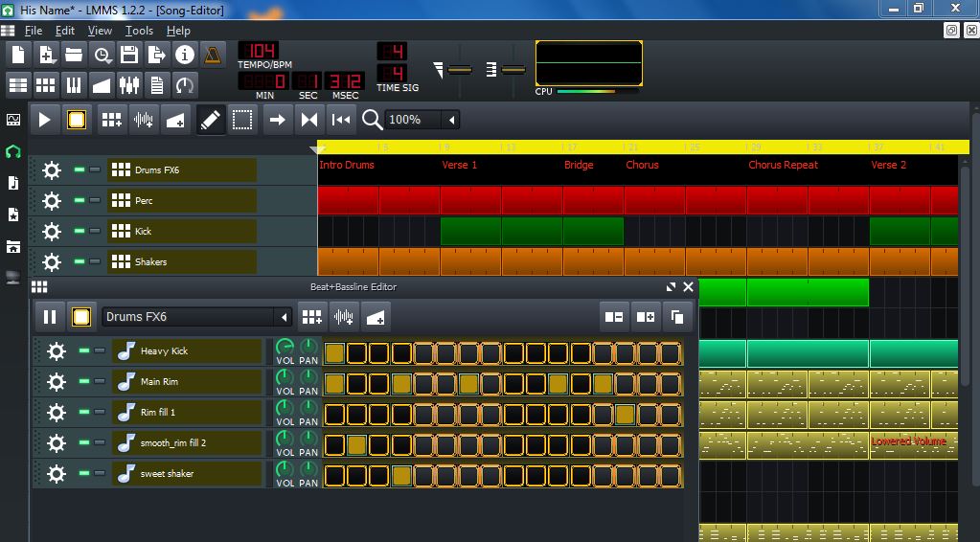Show the project notes icon

[x=157, y=85]
